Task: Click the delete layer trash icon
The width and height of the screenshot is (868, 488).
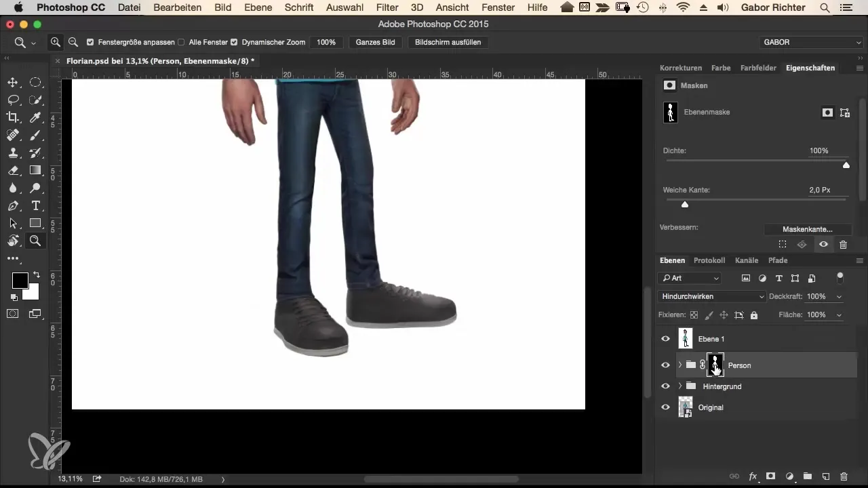Action: coord(844,477)
